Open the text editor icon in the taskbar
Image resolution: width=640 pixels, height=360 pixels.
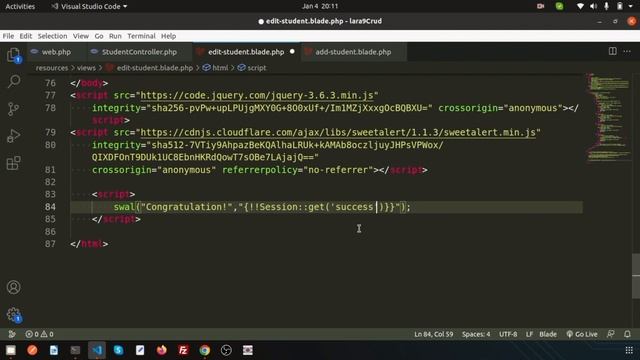(x=140, y=350)
